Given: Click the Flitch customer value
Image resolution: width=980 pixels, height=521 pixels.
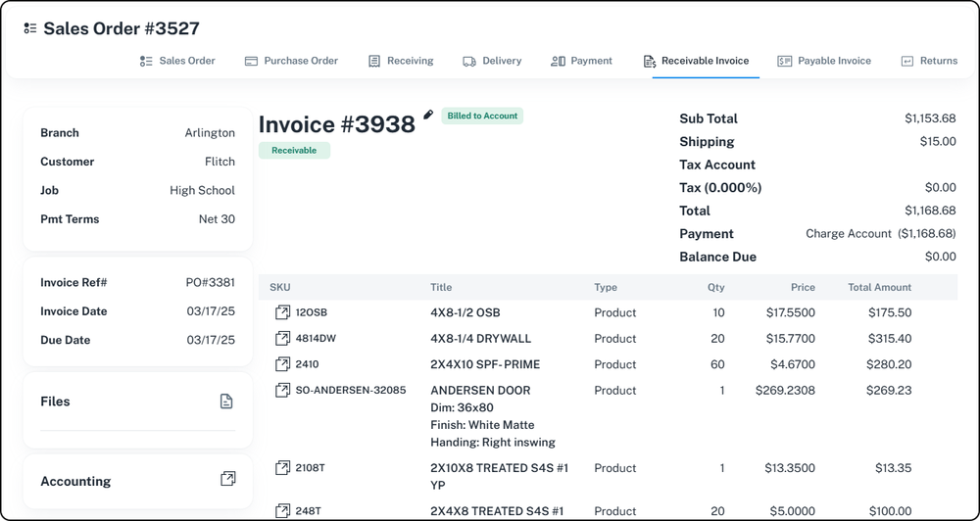Looking at the screenshot, I should tap(220, 162).
